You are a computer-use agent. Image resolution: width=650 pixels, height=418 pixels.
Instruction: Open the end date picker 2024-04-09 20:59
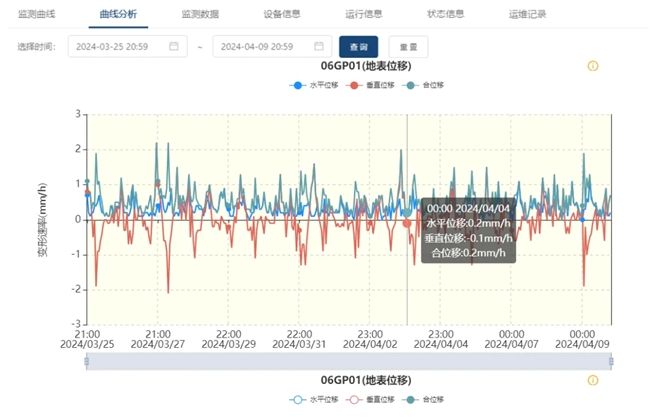[263, 47]
